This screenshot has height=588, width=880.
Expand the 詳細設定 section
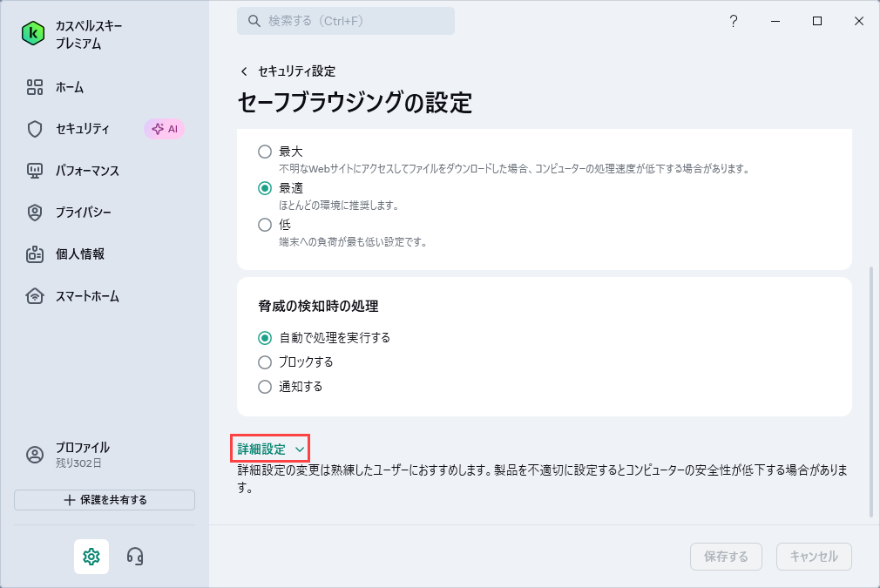pos(270,449)
